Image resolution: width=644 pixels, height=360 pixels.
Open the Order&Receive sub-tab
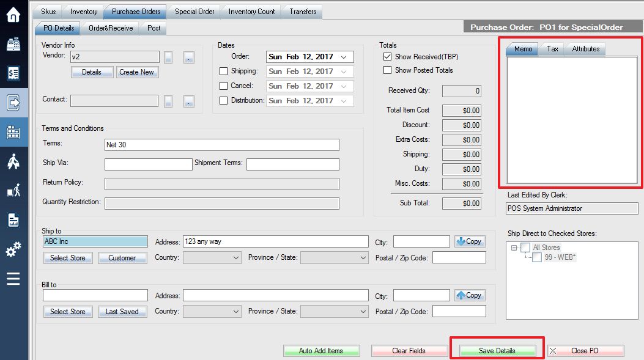coord(111,28)
